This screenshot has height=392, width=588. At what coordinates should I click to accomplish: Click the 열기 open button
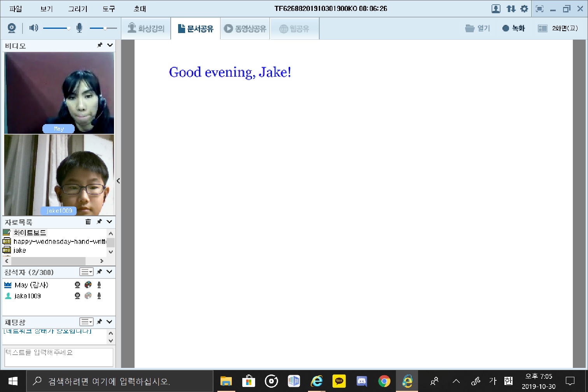(x=478, y=28)
